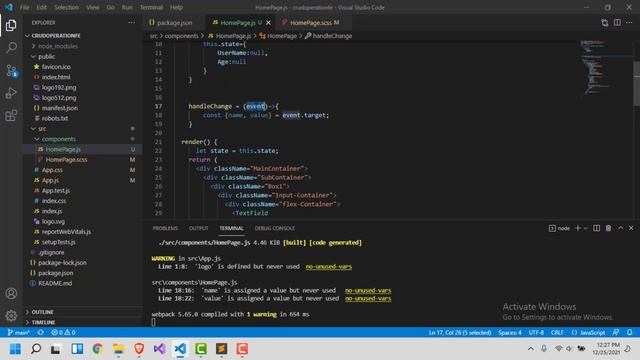Split the terminal panel

tap(596, 228)
